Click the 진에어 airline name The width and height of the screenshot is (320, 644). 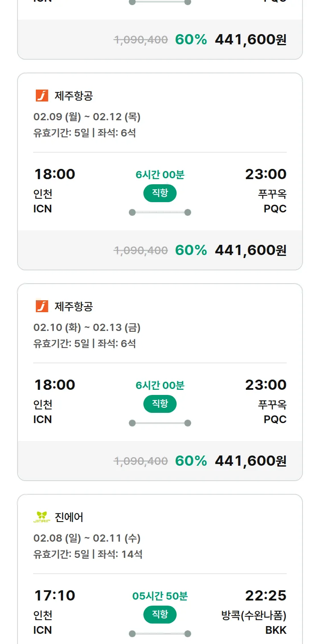pyautogui.click(x=69, y=517)
